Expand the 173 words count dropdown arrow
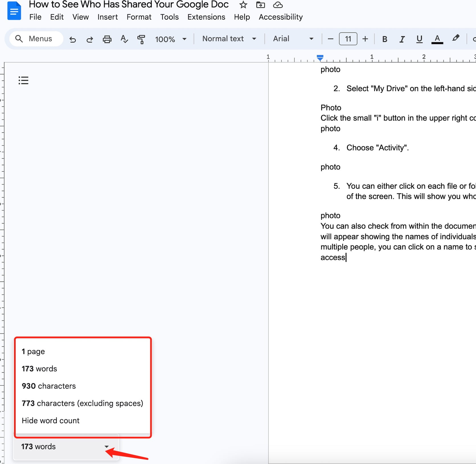476x464 pixels. pyautogui.click(x=106, y=446)
